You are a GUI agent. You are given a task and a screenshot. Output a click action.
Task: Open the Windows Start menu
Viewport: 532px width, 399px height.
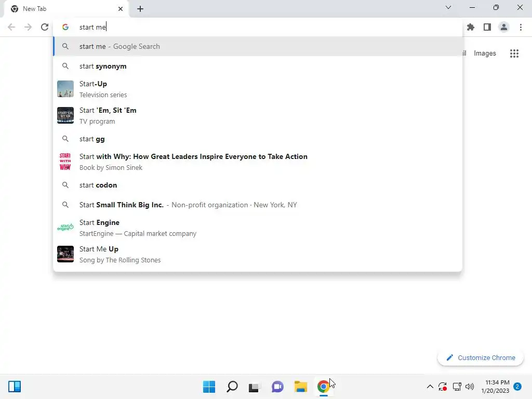coord(209,387)
